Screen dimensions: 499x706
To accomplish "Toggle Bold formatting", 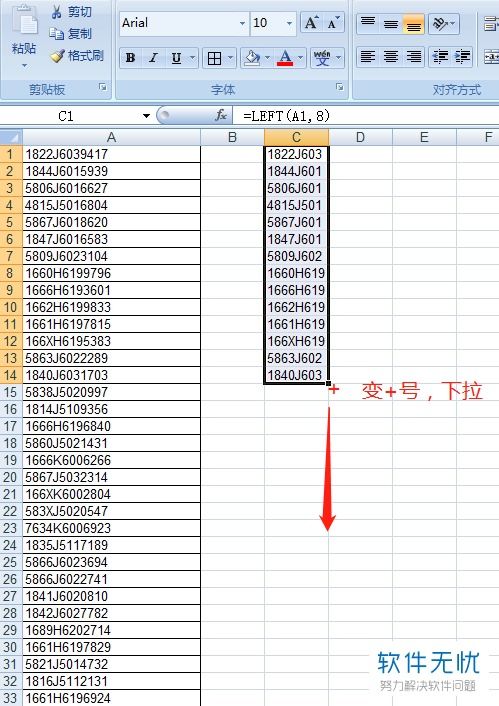I will click(131, 58).
